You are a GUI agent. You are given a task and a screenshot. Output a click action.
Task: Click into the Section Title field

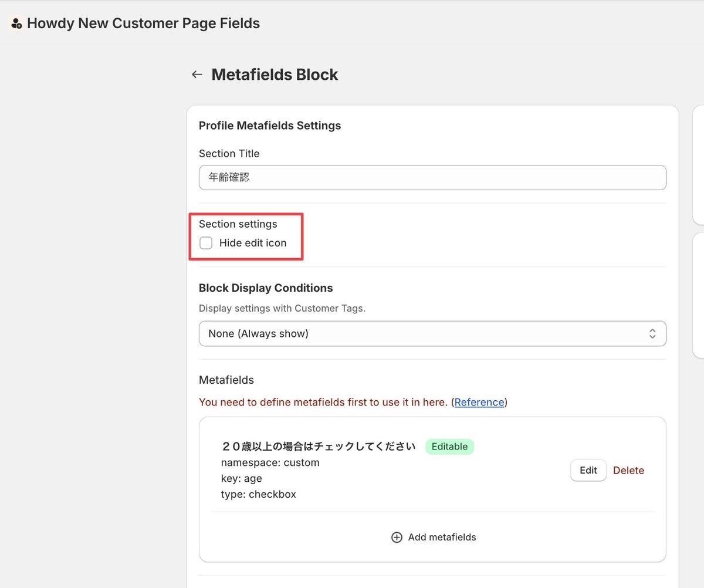(432, 177)
